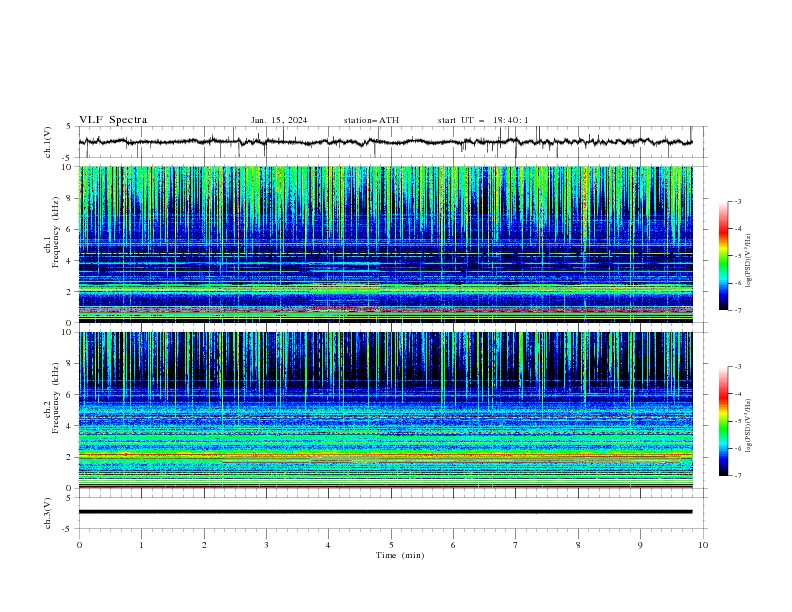Screen dimensions: 792x612
Task: Click the "-4" label on ch.2 color bar
Action: (737, 394)
